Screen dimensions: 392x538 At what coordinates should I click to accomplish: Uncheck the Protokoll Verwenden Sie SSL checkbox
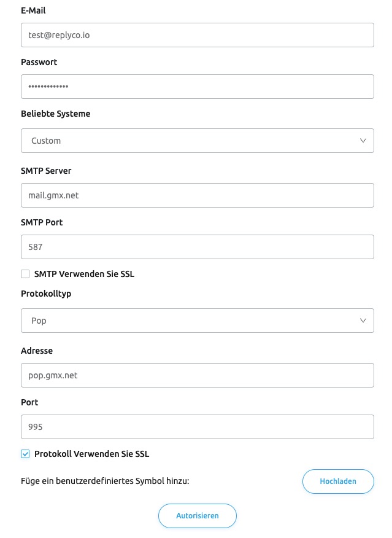(25, 454)
